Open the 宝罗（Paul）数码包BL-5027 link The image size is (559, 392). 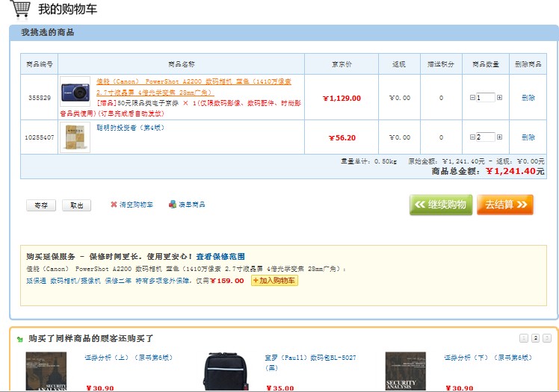pos(310,362)
